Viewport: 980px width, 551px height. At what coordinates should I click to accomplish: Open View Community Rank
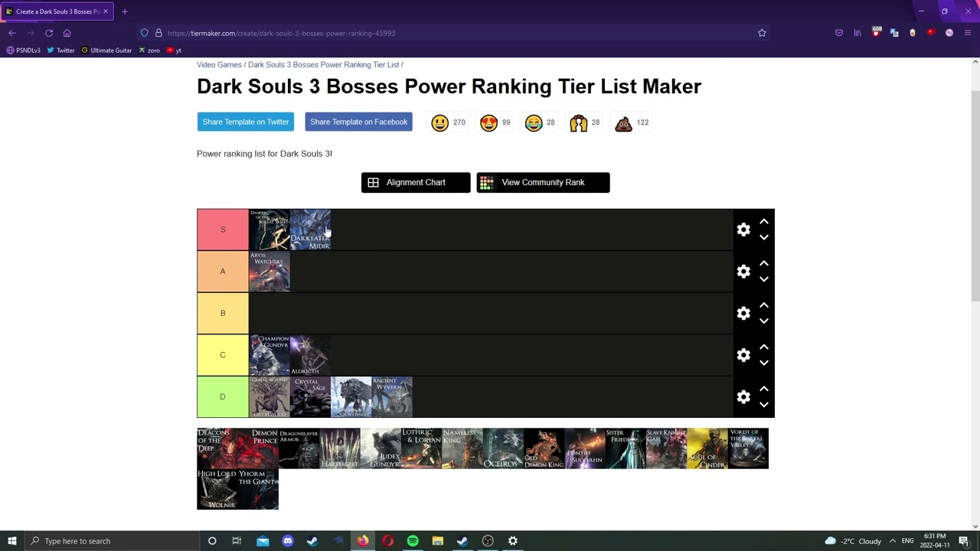(543, 182)
